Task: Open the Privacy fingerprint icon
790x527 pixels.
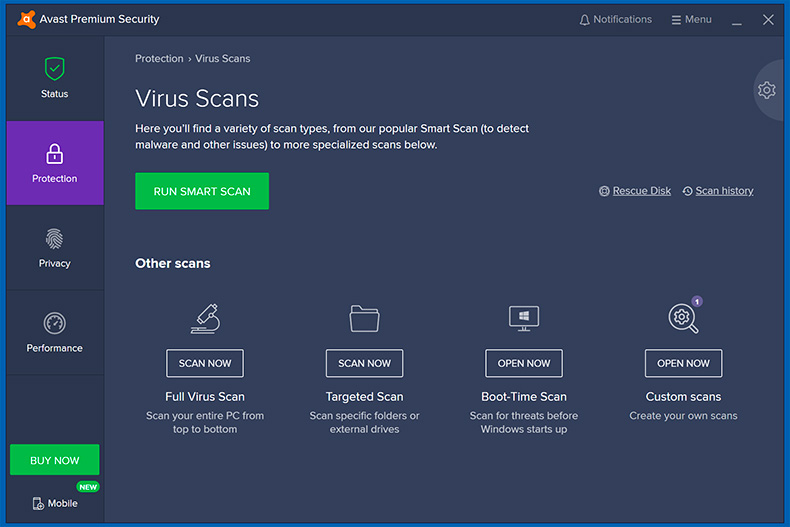Action: (x=54, y=239)
